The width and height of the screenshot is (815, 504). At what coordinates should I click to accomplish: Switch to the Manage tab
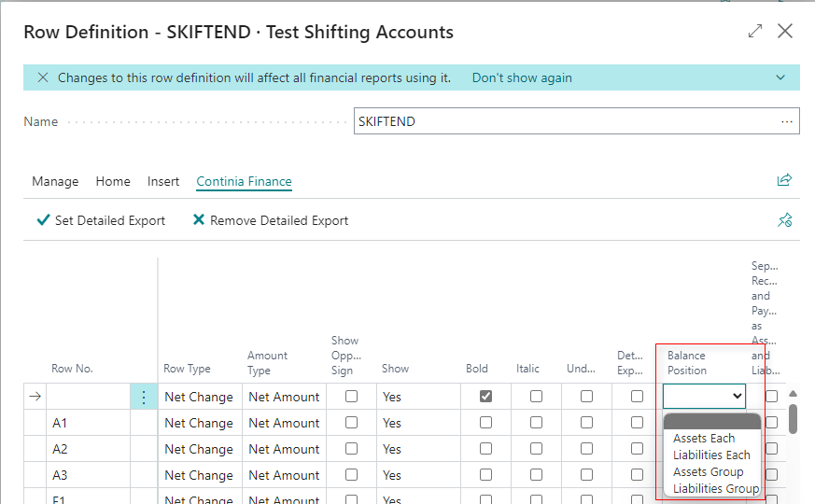pos(55,181)
